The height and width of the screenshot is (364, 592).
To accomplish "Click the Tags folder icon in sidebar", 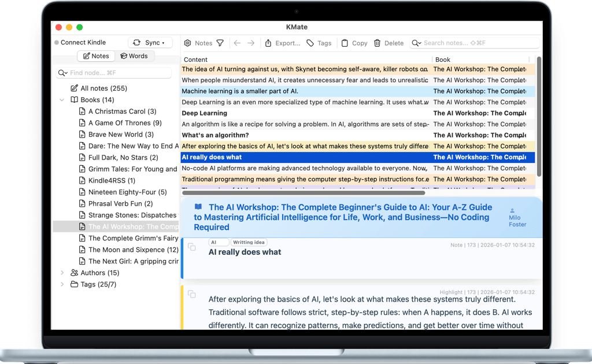I will pyautogui.click(x=75, y=284).
